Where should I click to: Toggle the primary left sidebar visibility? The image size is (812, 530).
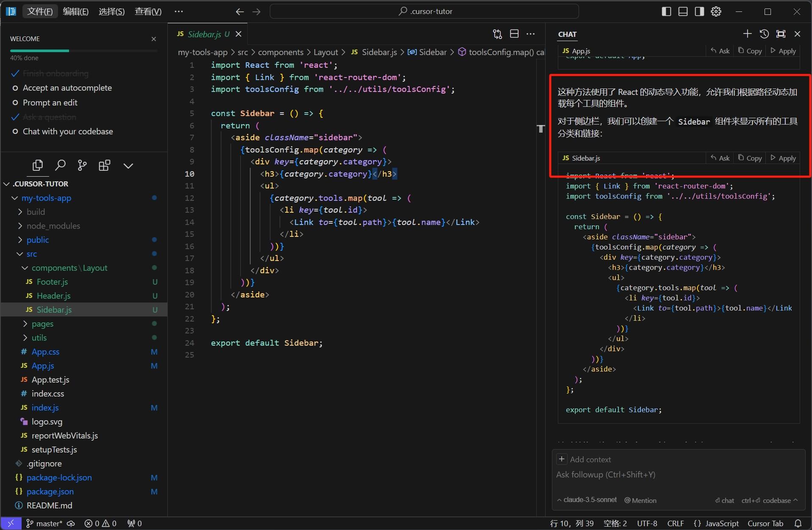tap(666, 11)
